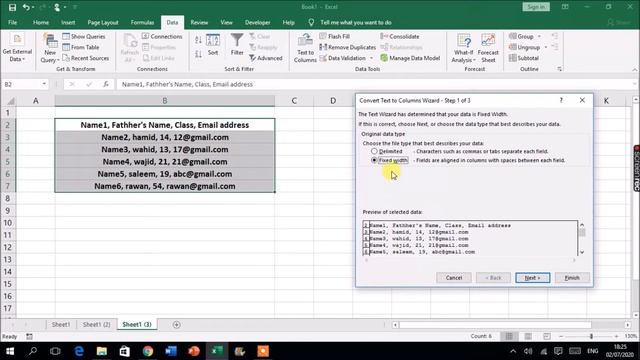Save the workbook
This screenshot has width=640, height=360.
tap(12, 7)
